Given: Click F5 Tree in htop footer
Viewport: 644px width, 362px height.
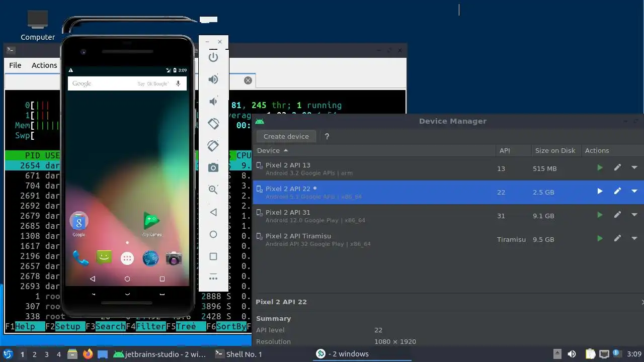Looking at the screenshot, I should 186,326.
